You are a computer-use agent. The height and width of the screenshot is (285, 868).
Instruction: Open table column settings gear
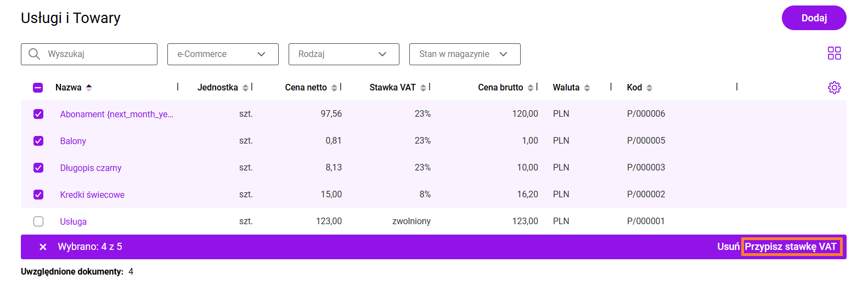tap(834, 88)
